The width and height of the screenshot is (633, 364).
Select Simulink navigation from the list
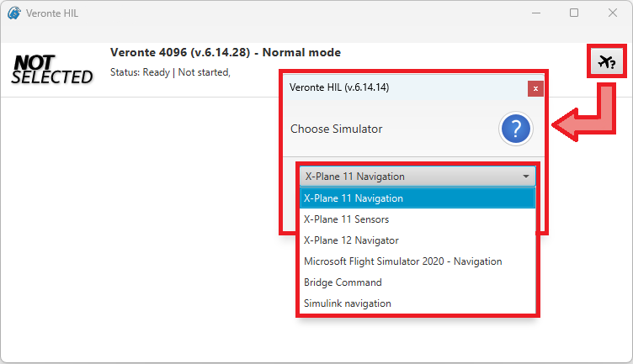[x=347, y=303]
